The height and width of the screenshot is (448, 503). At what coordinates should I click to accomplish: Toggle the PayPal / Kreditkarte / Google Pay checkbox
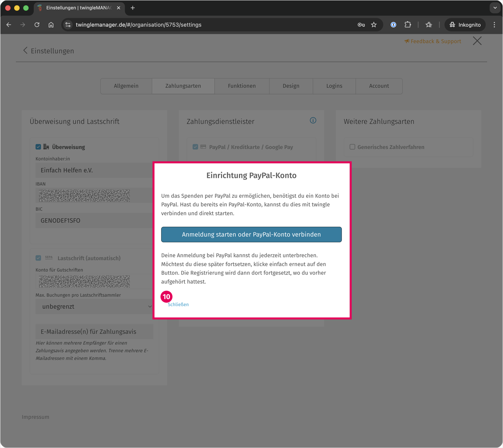[x=195, y=147]
